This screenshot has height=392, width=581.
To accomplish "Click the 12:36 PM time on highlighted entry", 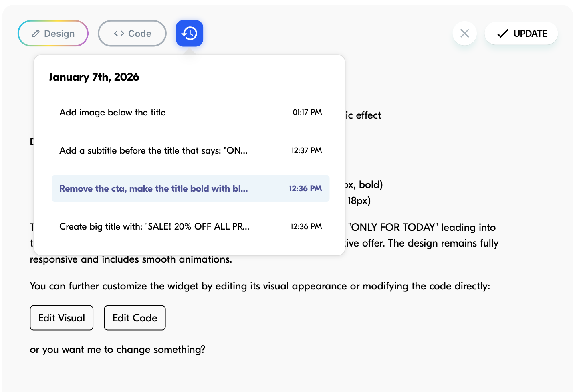I will point(305,189).
